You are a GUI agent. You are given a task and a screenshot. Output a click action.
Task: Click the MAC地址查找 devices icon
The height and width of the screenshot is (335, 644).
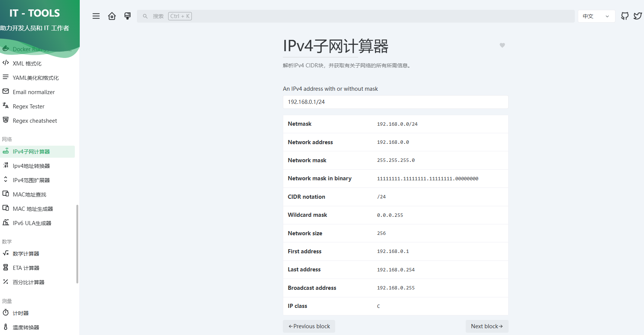[x=6, y=194]
